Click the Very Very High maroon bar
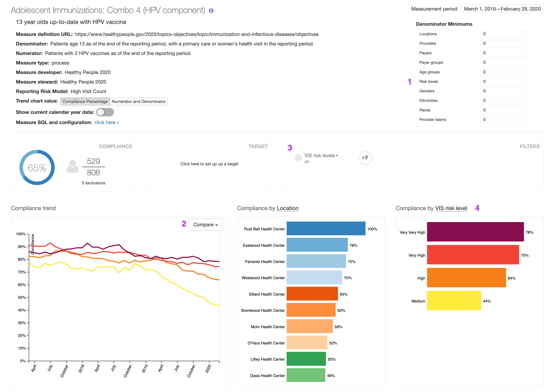The width and height of the screenshot is (550, 392). [475, 232]
